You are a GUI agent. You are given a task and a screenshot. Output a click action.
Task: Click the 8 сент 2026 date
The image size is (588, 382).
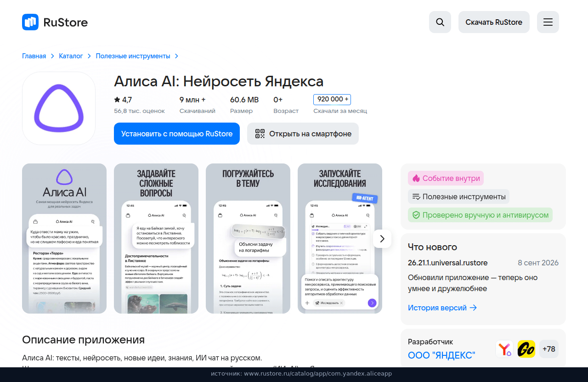(538, 263)
